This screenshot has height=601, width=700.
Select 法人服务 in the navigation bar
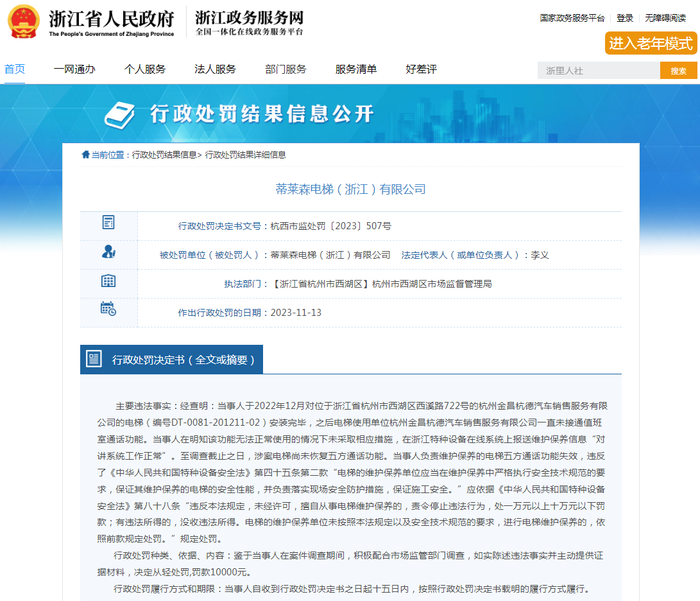point(215,69)
